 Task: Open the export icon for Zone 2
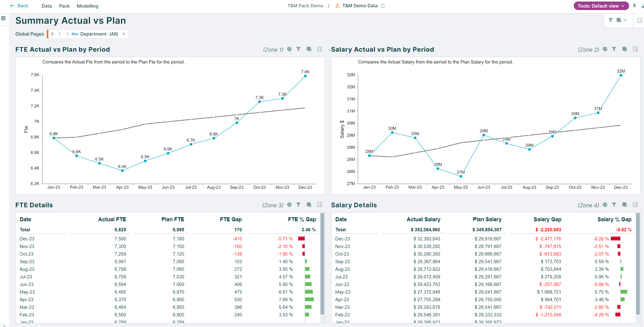tap(635, 49)
